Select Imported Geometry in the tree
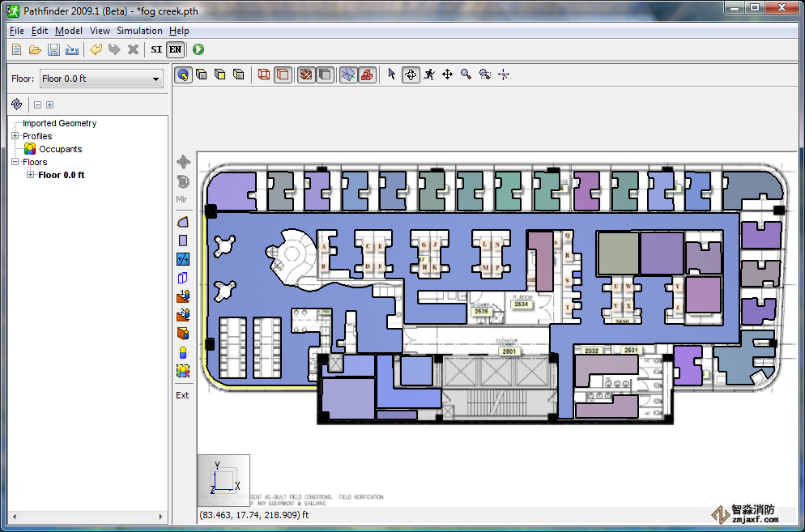Image resolution: width=805 pixels, height=532 pixels. 59,123
